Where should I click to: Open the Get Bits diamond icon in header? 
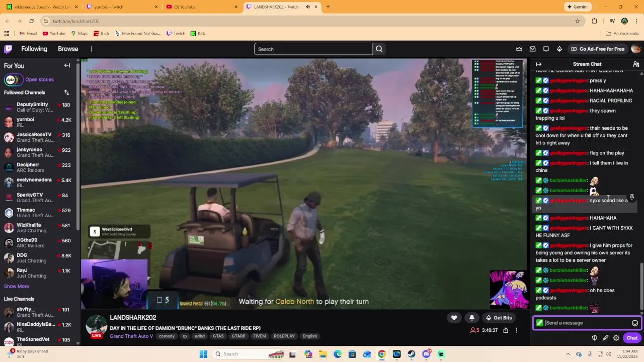(x=559, y=49)
